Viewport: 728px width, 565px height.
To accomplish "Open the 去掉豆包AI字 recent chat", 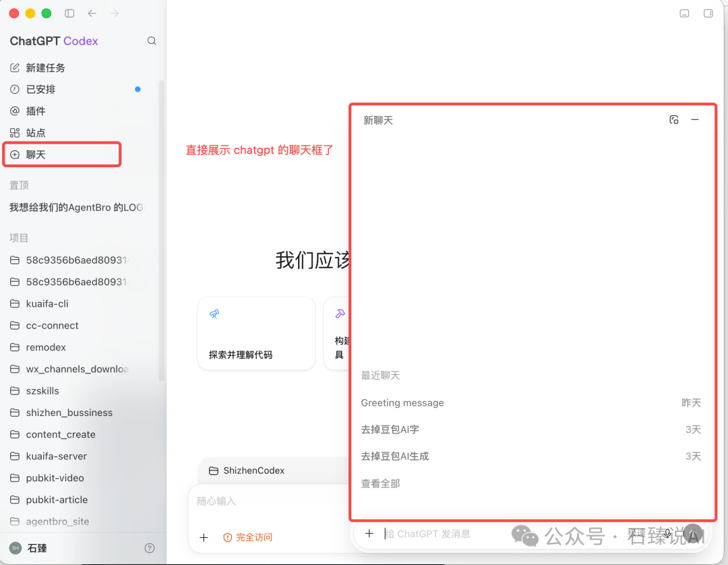I will coord(531,430).
